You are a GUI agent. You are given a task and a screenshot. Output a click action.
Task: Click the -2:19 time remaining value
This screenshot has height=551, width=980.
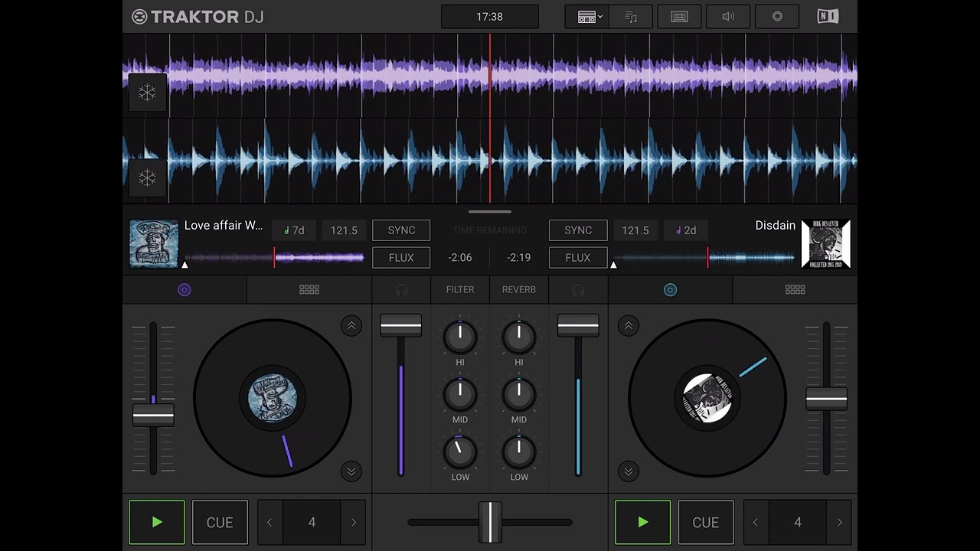(519, 258)
